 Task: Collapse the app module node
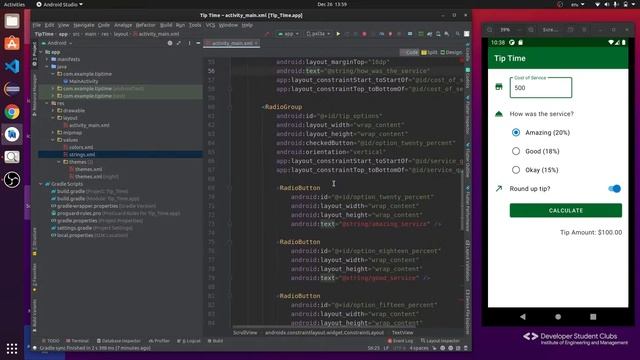pos(41,52)
